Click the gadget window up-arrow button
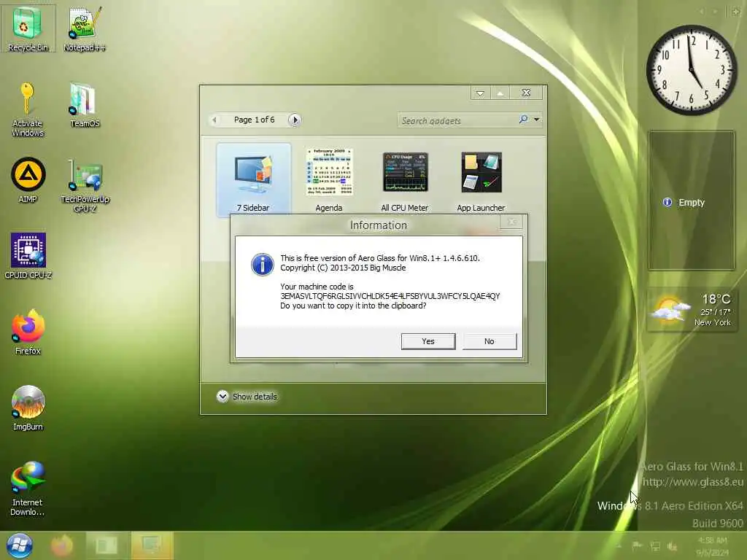This screenshot has width=747, height=560. (500, 93)
